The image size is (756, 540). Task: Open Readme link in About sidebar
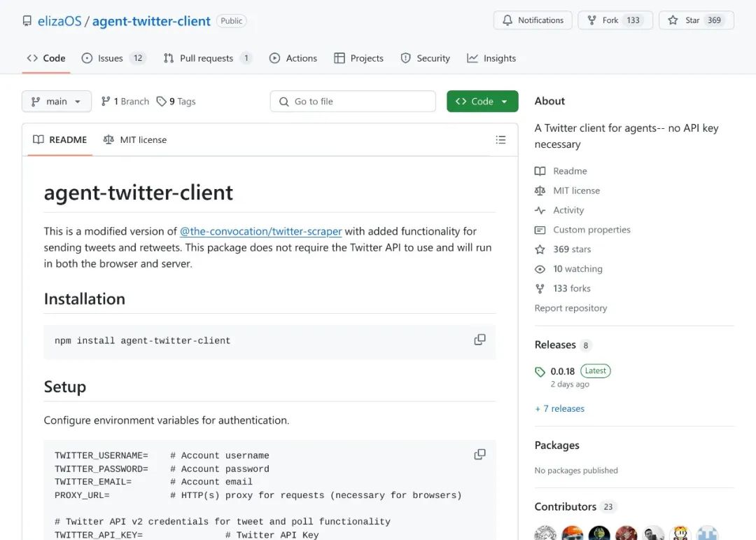tap(561, 172)
